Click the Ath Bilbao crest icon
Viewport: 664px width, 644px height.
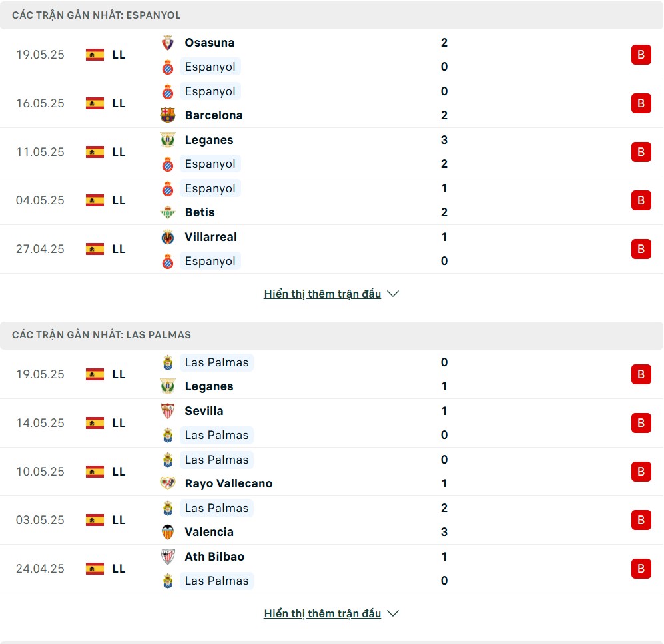tap(168, 557)
